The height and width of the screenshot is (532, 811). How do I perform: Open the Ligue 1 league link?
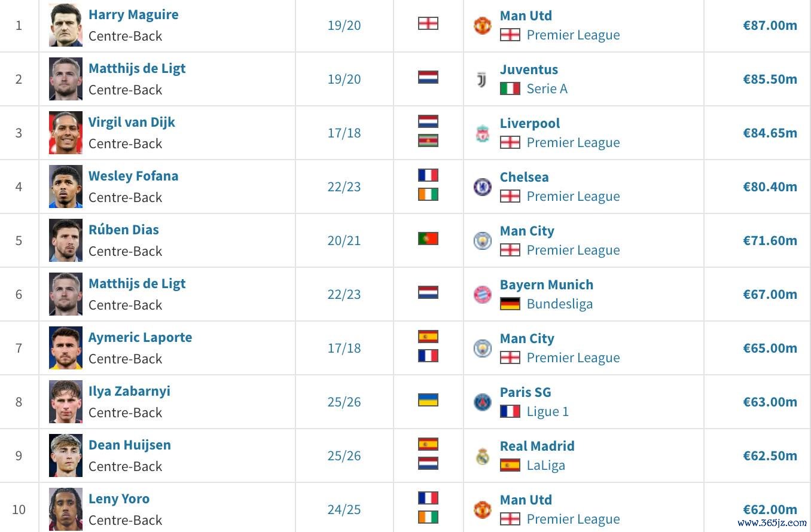tap(548, 412)
